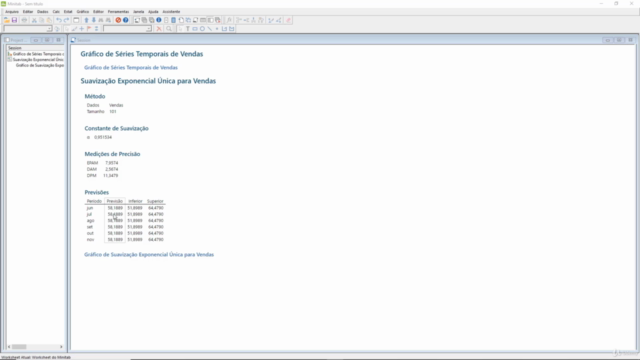The image size is (640, 360).
Task: Click the nov row in Previsões table
Action: coord(125,240)
